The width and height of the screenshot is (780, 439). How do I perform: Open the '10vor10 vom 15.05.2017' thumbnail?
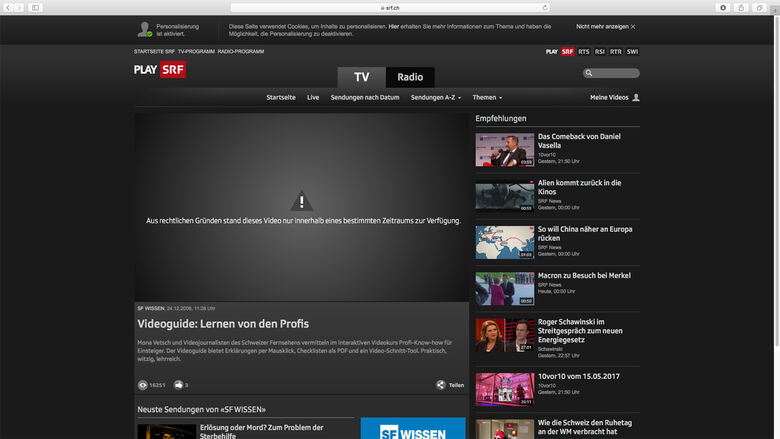pyautogui.click(x=504, y=389)
